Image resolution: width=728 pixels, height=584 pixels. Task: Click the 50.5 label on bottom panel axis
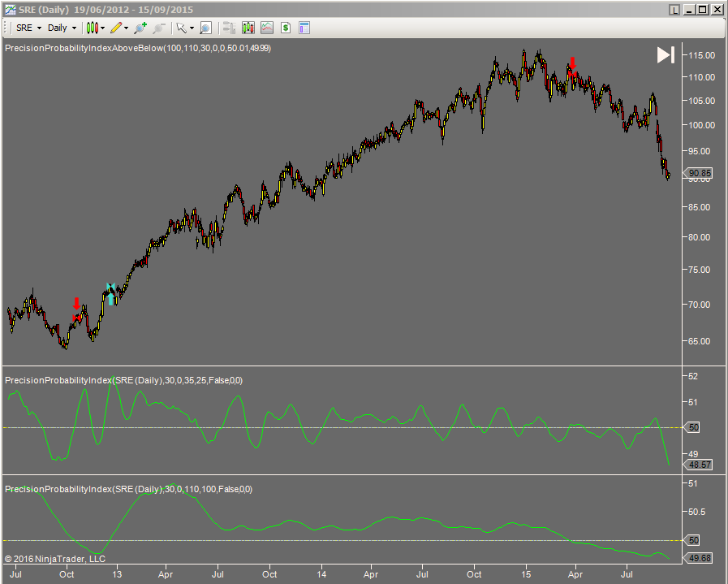[x=696, y=512]
